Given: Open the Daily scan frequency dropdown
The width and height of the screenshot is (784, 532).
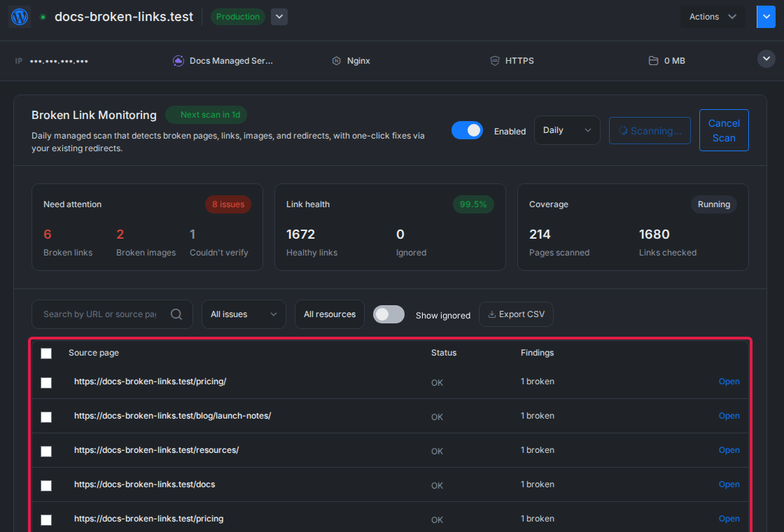Looking at the screenshot, I should coord(567,130).
